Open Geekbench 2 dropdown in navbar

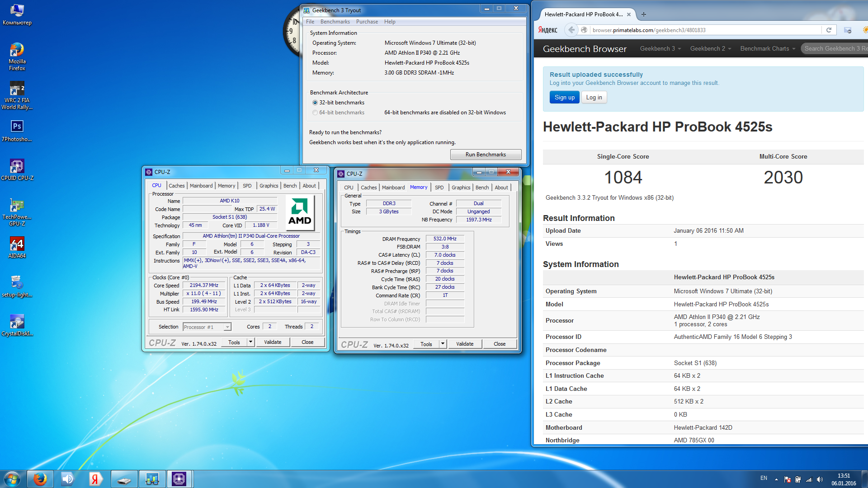point(710,48)
